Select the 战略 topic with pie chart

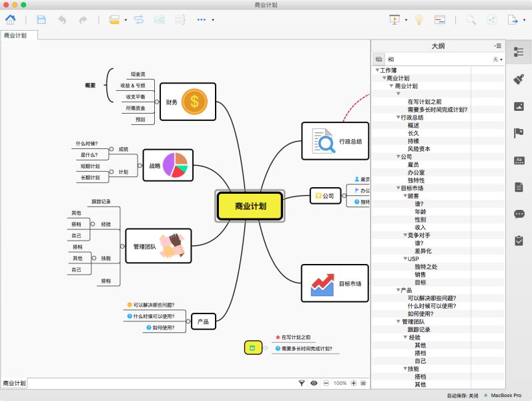[168, 165]
